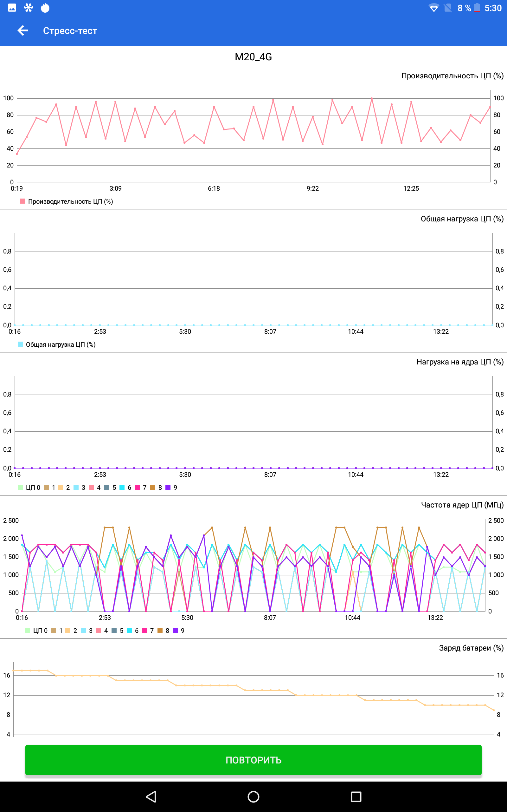The height and width of the screenshot is (812, 507).
Task: Tap the clock showing 5:30
Action: [x=493, y=8]
